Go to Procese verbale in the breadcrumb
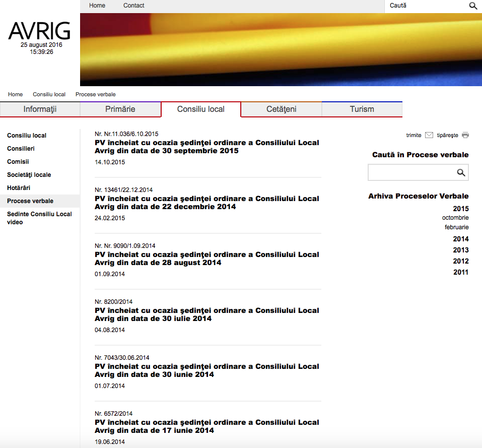The image size is (482, 448). pos(96,94)
